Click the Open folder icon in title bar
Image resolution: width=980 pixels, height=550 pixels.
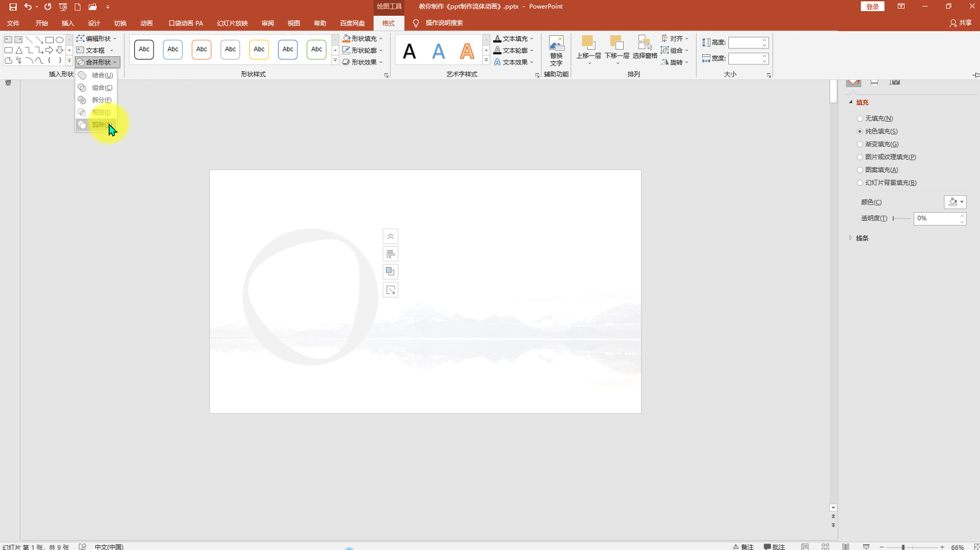point(92,7)
